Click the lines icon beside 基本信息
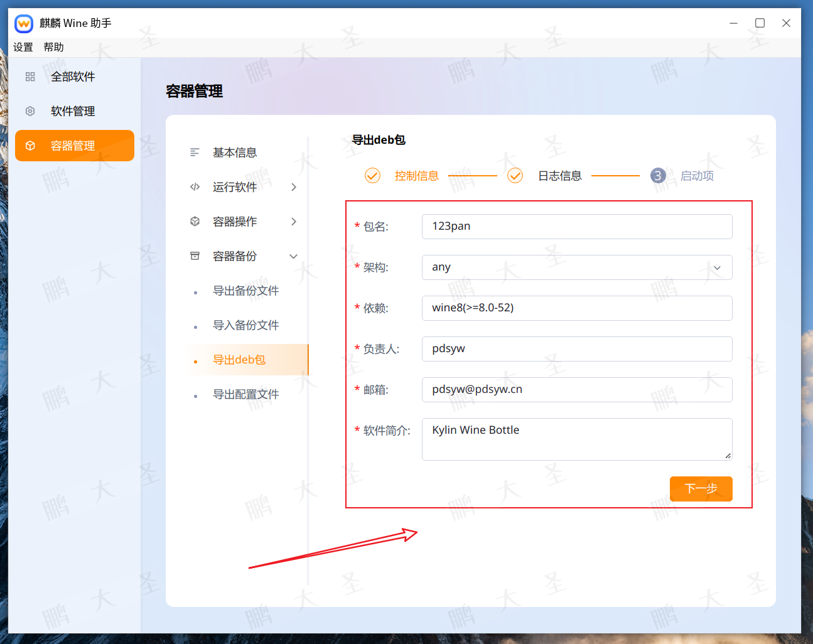813x644 pixels. pos(195,153)
